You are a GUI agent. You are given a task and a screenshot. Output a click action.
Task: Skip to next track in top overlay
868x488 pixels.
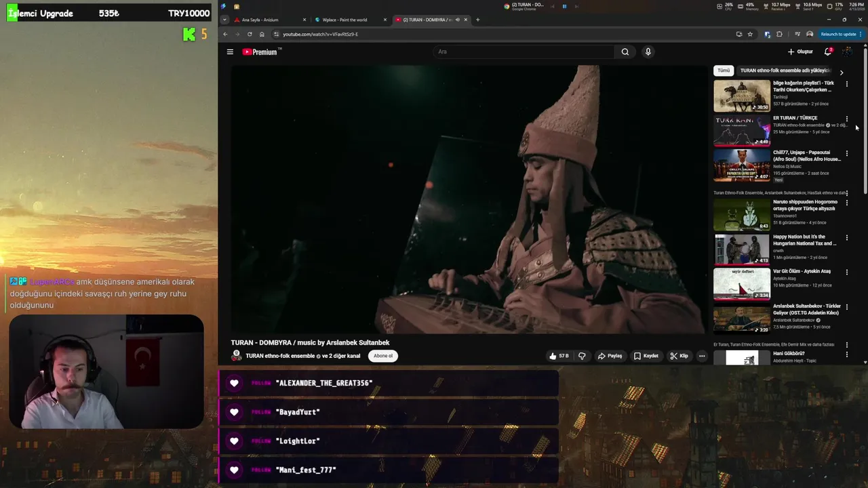pos(575,6)
